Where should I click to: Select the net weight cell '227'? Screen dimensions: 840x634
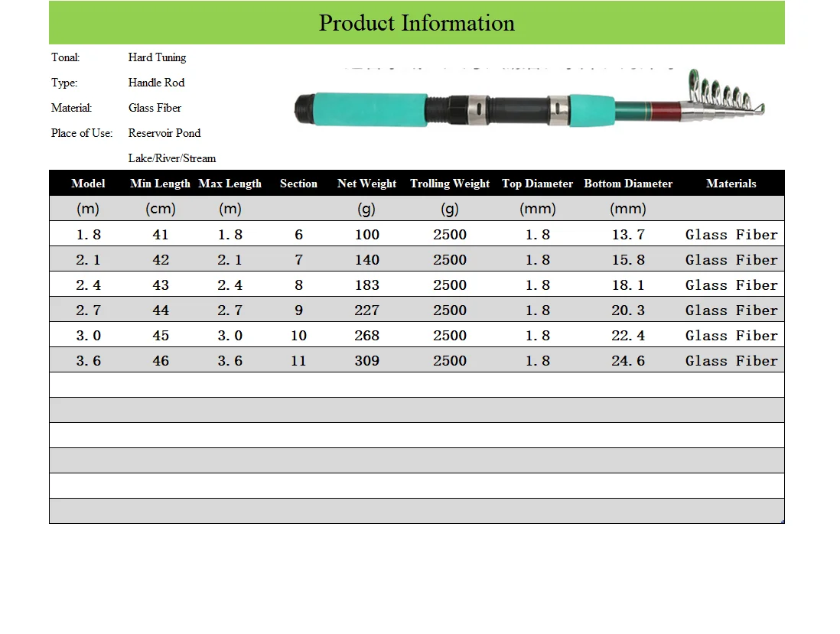pos(367,310)
